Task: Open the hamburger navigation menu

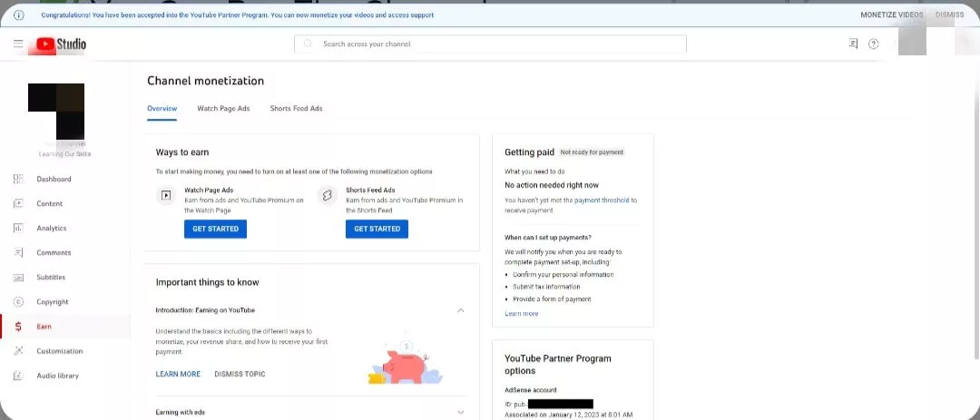Action: (x=18, y=44)
